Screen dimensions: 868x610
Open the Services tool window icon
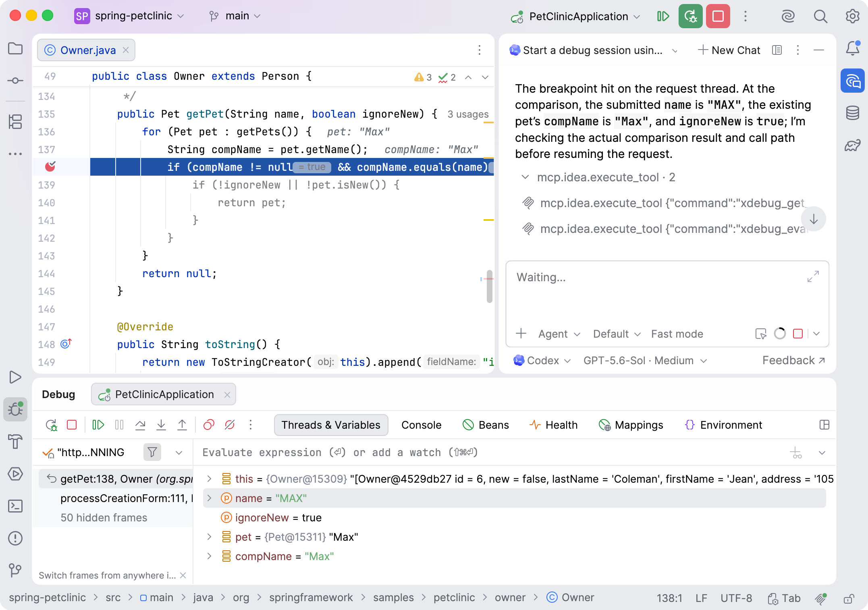pos(15,474)
